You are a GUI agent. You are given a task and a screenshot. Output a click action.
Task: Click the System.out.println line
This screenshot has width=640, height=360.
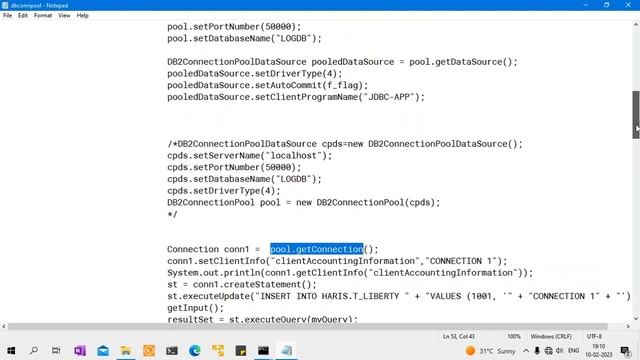point(350,273)
